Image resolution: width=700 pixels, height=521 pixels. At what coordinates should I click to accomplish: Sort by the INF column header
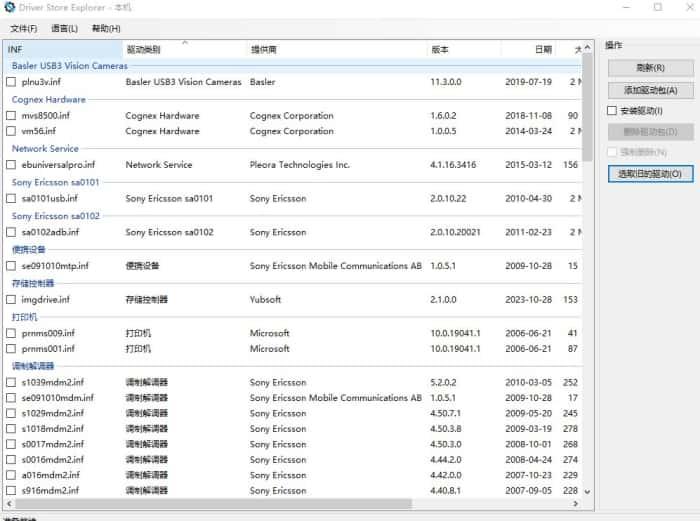[x=60, y=49]
